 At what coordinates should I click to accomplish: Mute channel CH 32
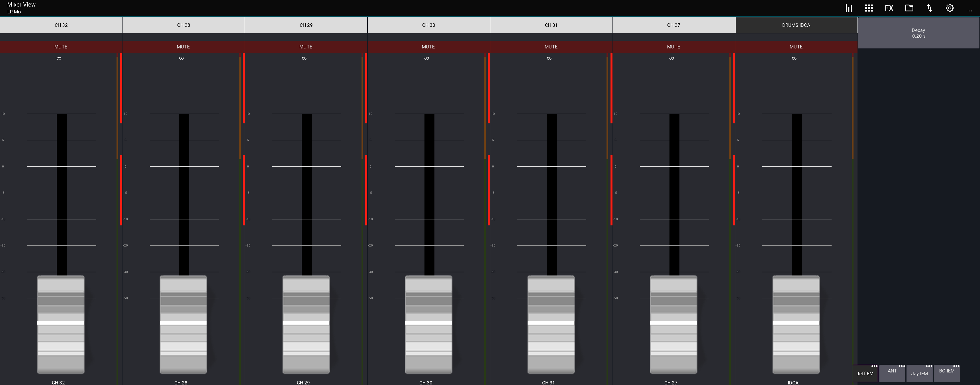tap(61, 46)
